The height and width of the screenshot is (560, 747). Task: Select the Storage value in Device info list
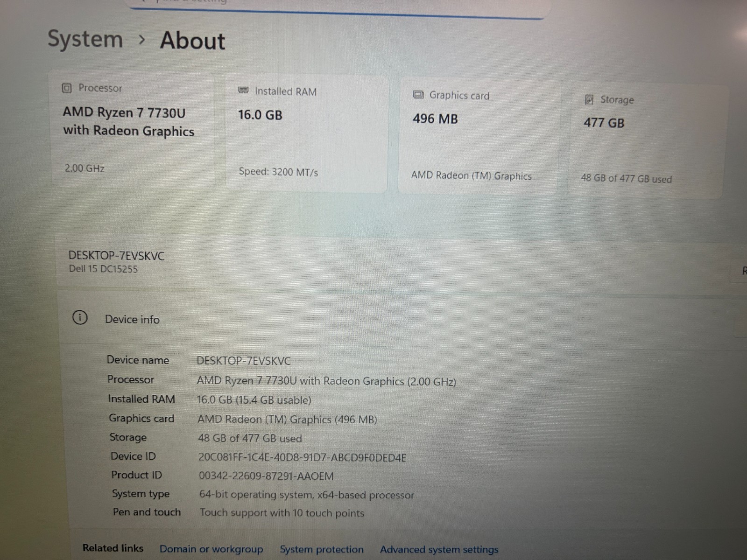click(250, 438)
